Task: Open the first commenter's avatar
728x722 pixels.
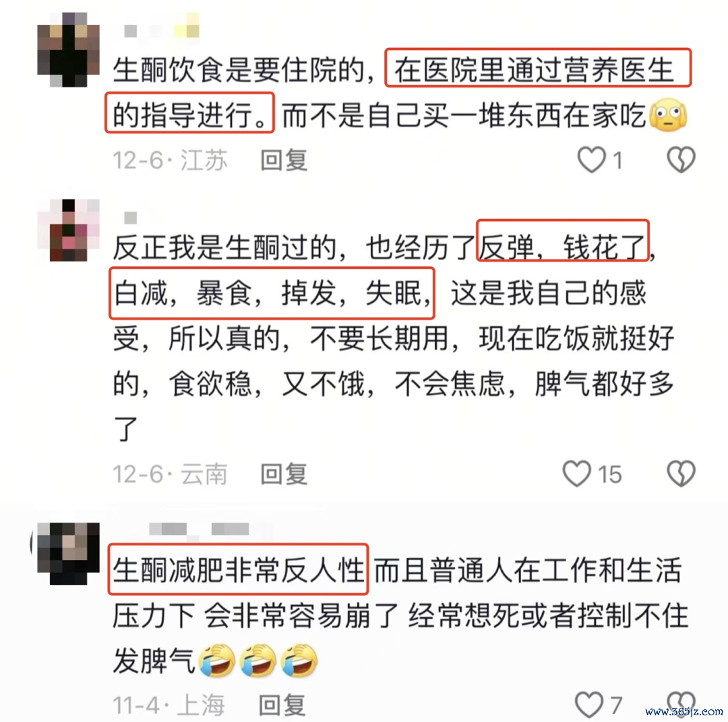Action: coord(68,50)
